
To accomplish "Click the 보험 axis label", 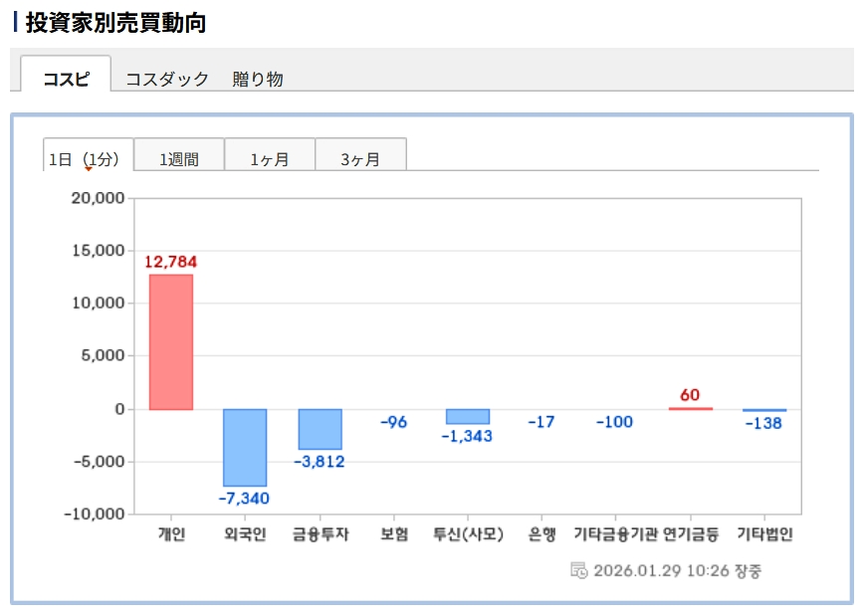I will [x=394, y=534].
